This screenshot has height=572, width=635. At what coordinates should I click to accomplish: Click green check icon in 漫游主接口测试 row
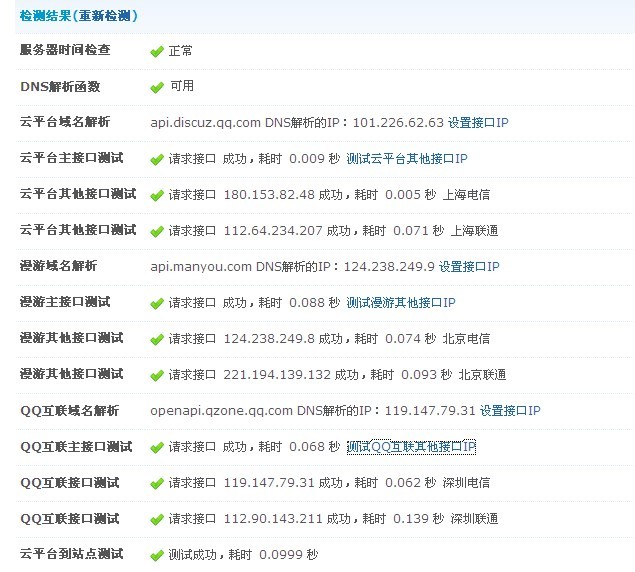click(157, 303)
